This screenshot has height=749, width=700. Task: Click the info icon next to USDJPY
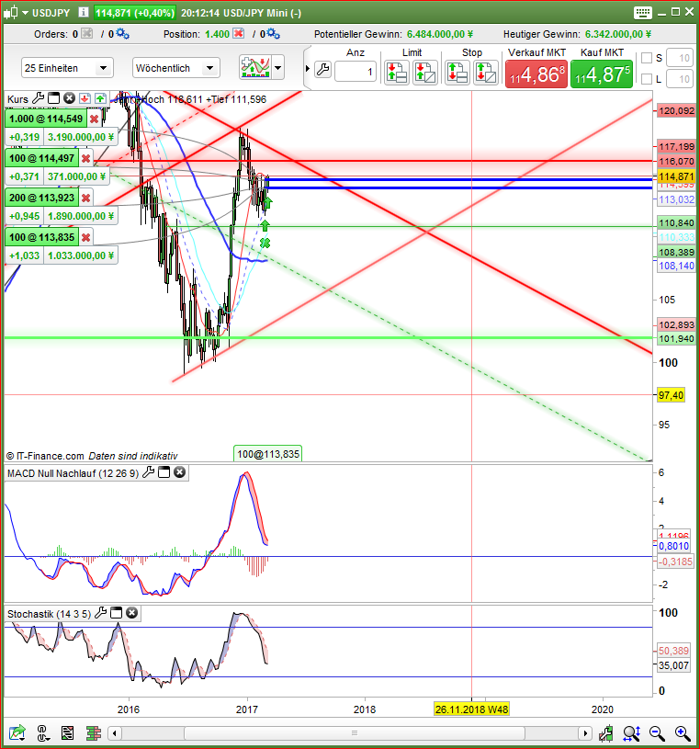coord(83,12)
